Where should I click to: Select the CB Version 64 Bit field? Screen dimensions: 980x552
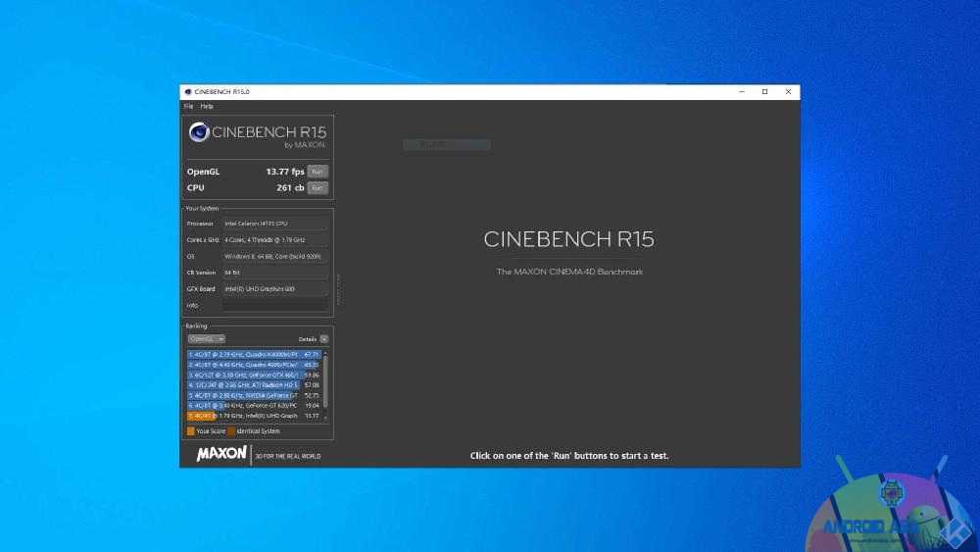[275, 273]
